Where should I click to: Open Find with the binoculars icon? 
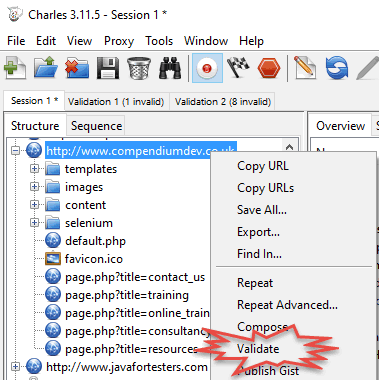point(170,68)
